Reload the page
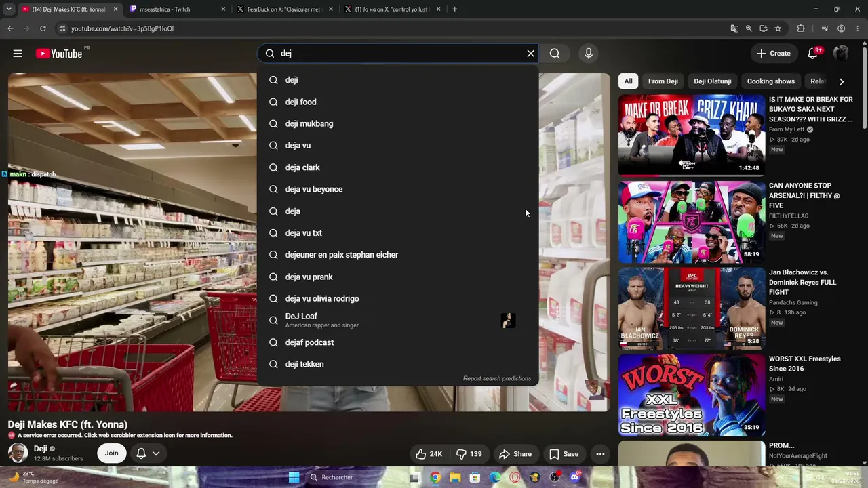This screenshot has width=868, height=488. point(43,28)
